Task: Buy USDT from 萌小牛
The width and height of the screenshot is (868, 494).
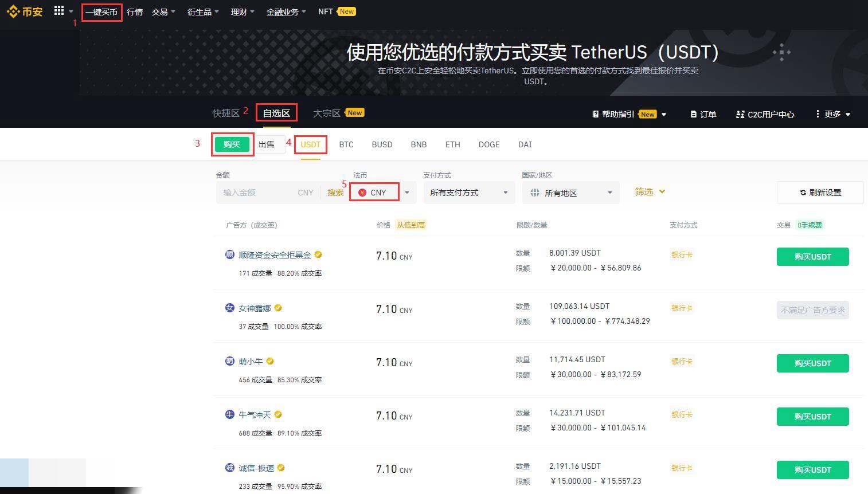Action: click(813, 363)
